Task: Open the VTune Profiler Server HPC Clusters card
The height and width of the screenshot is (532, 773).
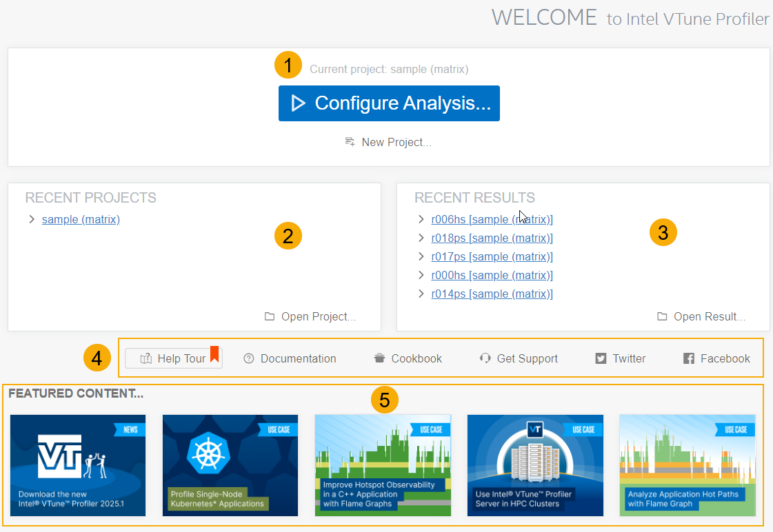Action: [535, 466]
